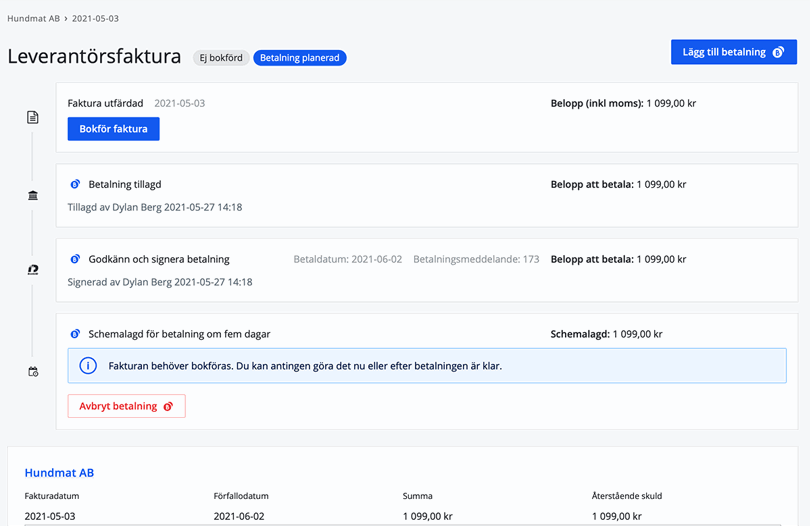This screenshot has height=526, width=810.
Task: Open Hundmat AB breadcrumb link
Action: (33, 18)
